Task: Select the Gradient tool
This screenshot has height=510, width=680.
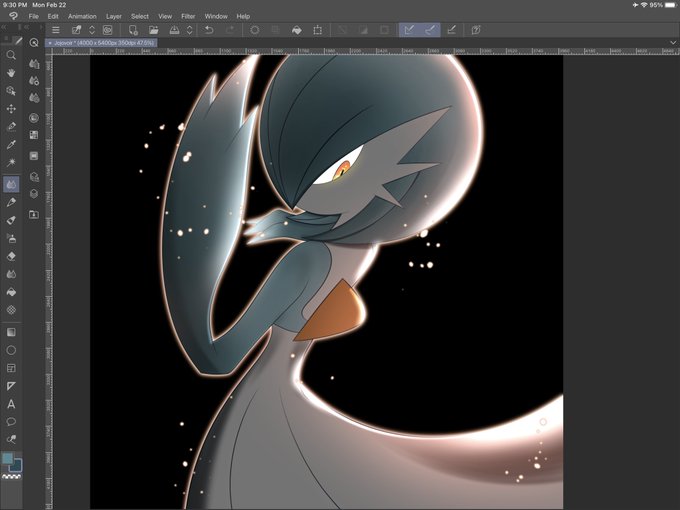Action: pos(11,332)
